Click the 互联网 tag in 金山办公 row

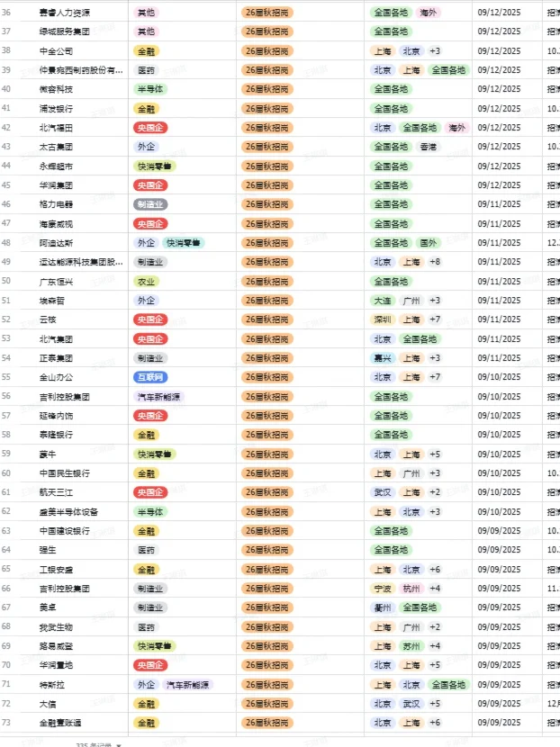[150, 377]
